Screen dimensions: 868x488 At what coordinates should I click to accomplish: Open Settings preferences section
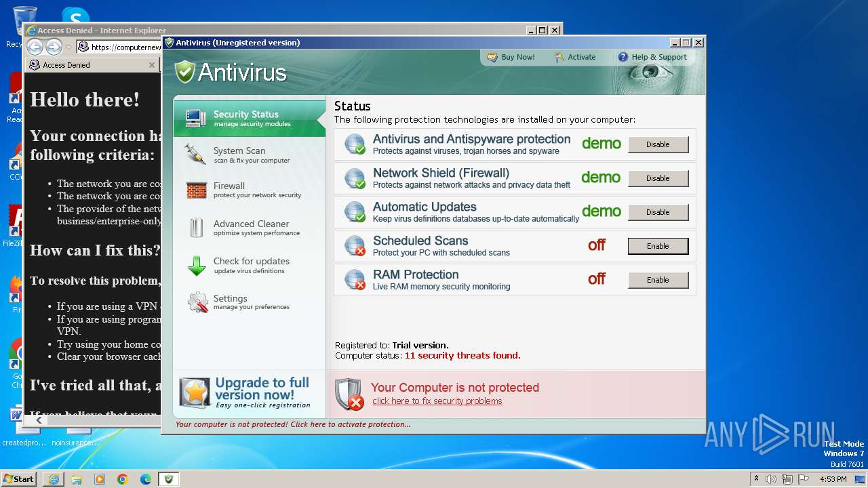tap(249, 302)
